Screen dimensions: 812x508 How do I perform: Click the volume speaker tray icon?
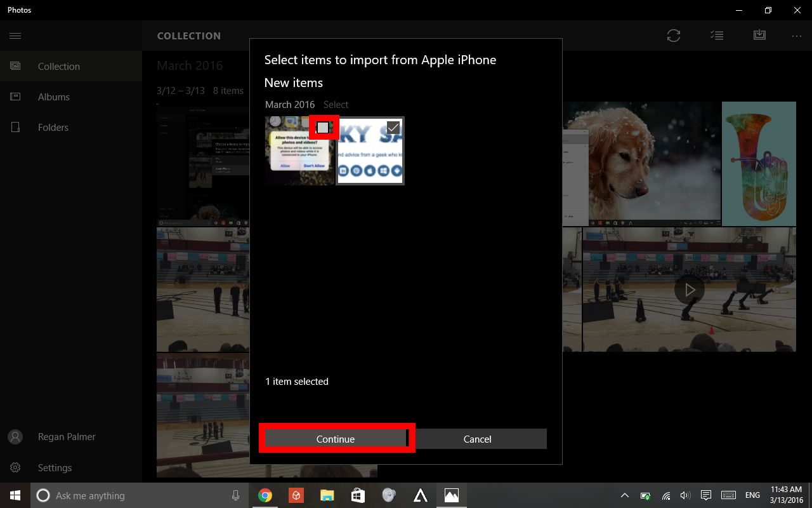685,495
